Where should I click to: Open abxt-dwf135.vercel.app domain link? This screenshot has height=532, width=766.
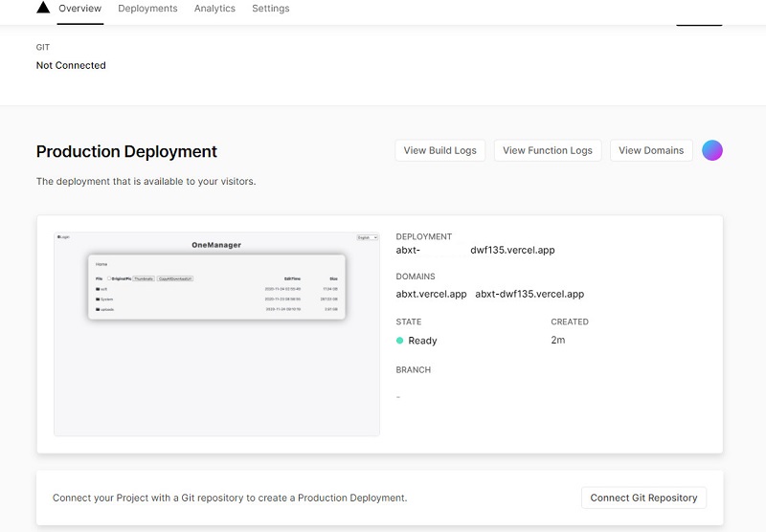coord(529,294)
